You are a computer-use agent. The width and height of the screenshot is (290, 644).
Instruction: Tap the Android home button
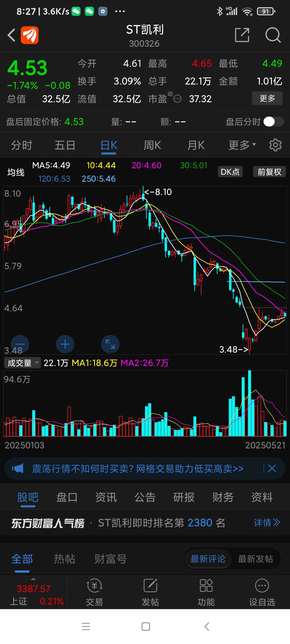pyautogui.click(x=146, y=627)
